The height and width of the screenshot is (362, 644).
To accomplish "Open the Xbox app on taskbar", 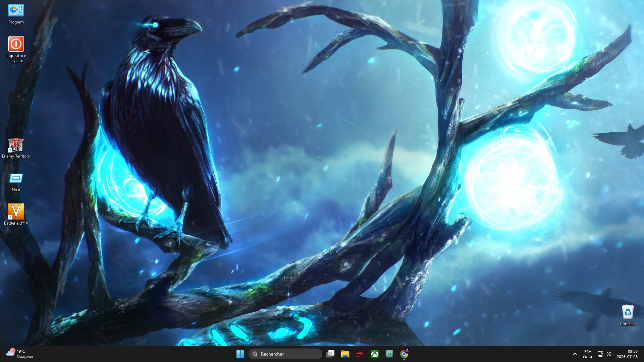I will pos(375,354).
